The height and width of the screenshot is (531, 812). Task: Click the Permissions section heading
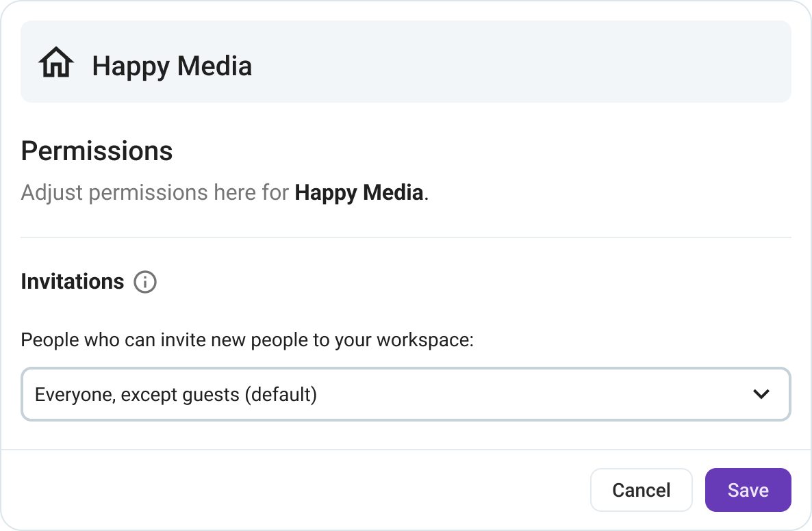(97, 151)
